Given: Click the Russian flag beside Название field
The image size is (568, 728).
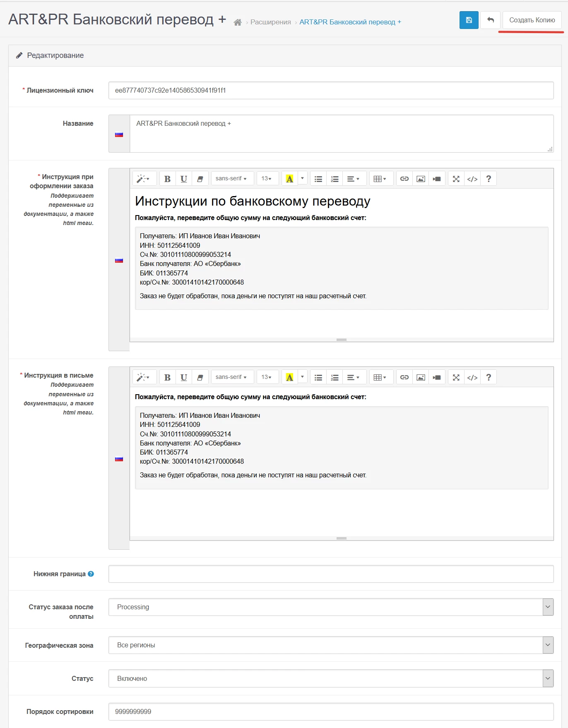Looking at the screenshot, I should [x=119, y=134].
